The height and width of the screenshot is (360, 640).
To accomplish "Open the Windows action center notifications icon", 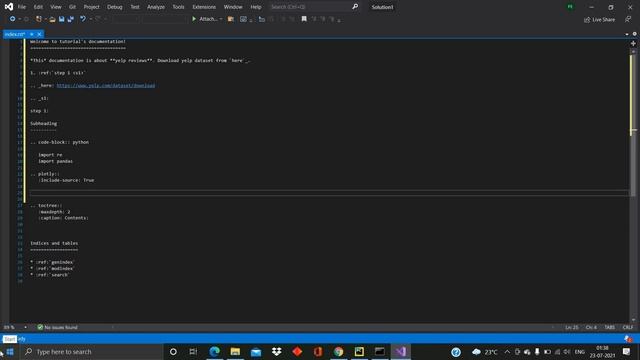I will click(627, 352).
